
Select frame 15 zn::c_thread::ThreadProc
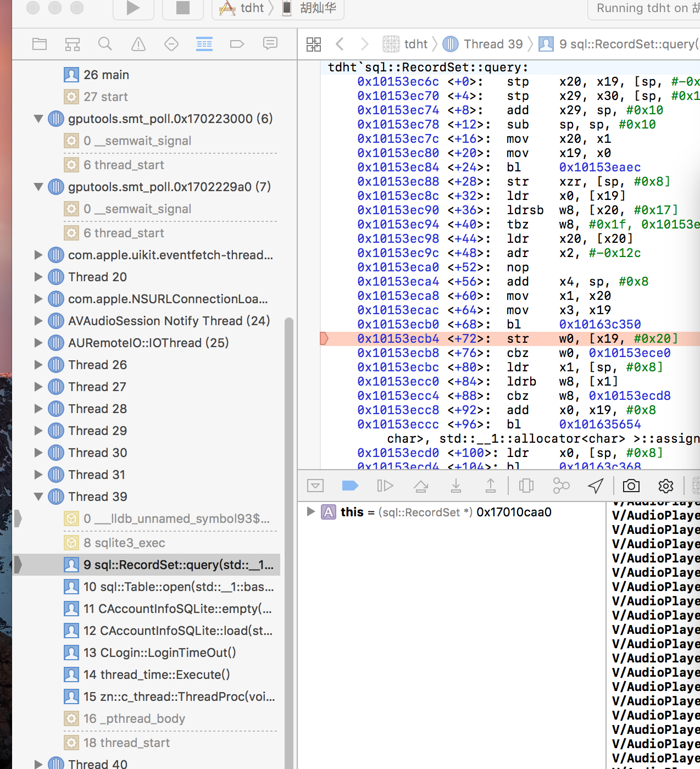pos(146,696)
